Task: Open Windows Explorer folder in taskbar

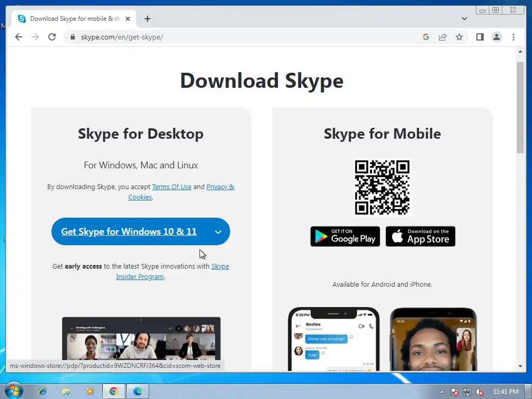Action: click(x=66, y=392)
